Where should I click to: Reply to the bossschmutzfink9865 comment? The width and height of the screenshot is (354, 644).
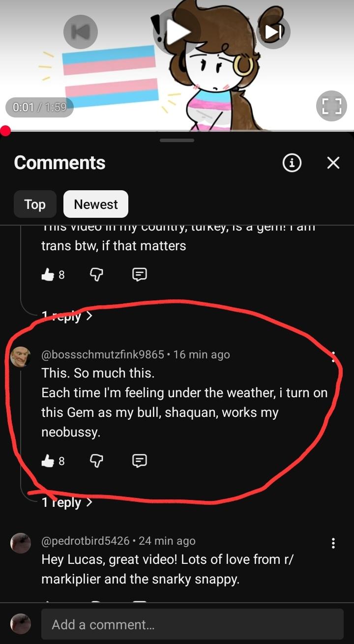tap(140, 461)
